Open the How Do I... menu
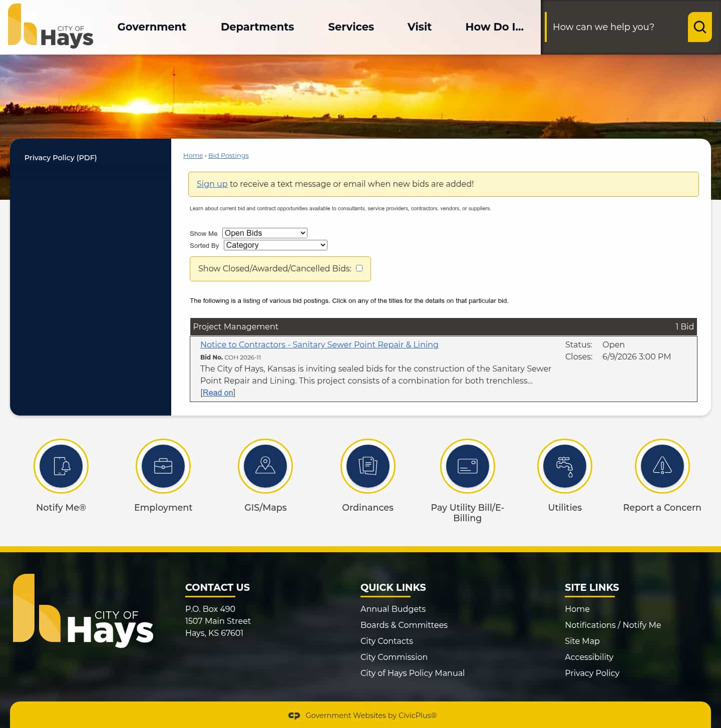Screen dimensions: 721x728 click(495, 27)
